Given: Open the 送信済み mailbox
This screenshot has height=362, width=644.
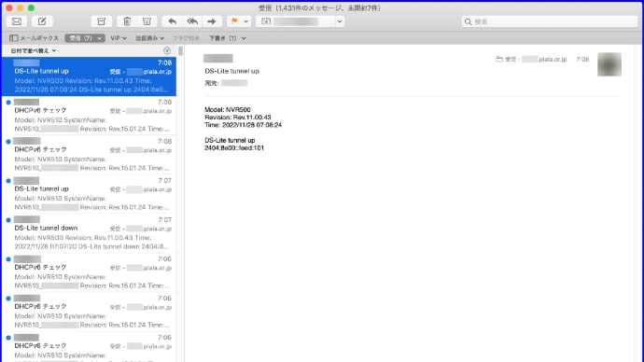Looking at the screenshot, I should pos(149,38).
